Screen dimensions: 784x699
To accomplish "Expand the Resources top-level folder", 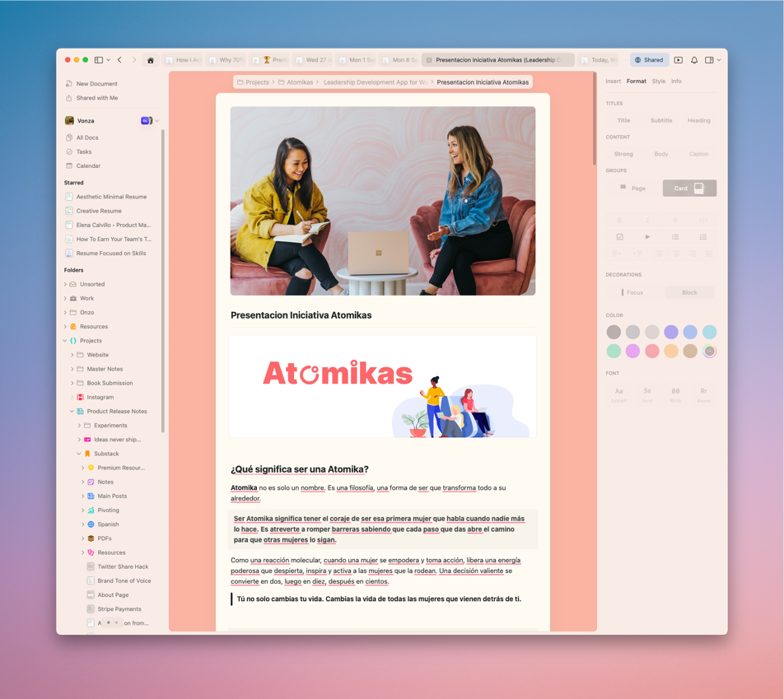I will click(65, 327).
